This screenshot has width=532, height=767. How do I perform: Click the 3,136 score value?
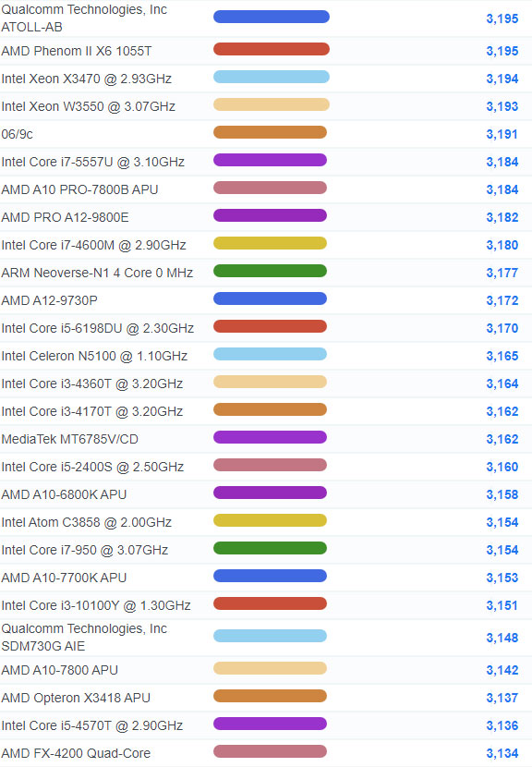[502, 725]
